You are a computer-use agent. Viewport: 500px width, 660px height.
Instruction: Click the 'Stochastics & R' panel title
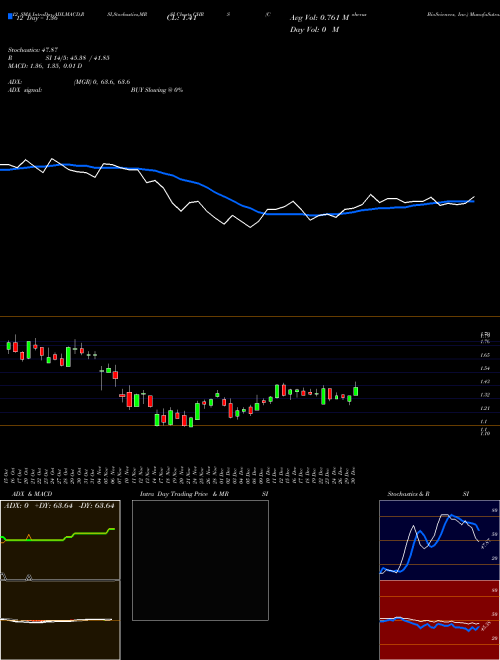pos(409,494)
